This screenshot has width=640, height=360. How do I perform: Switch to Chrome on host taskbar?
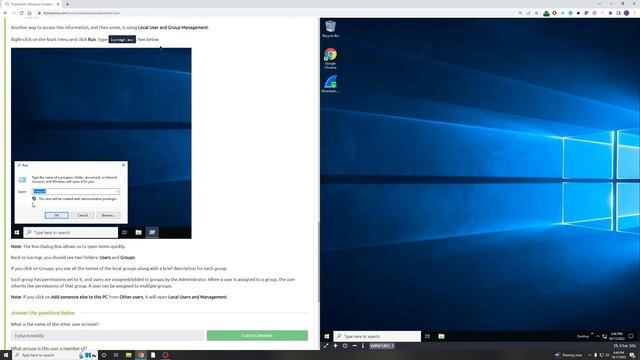[141, 355]
